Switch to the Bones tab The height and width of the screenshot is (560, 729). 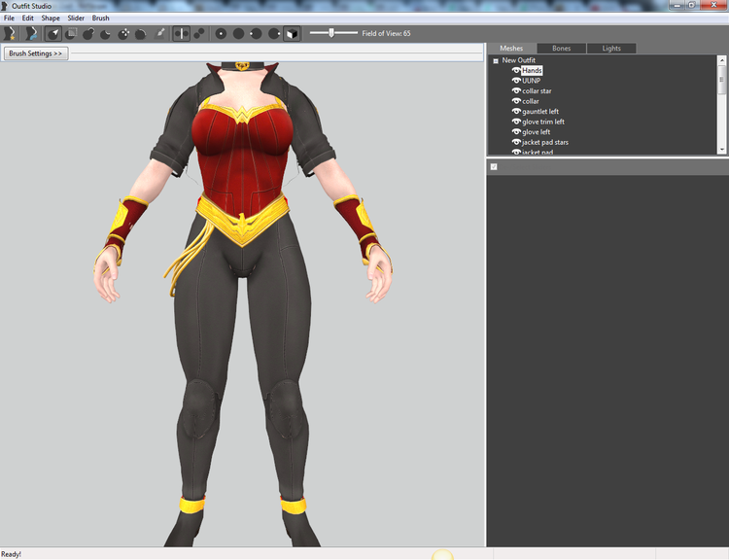[561, 49]
